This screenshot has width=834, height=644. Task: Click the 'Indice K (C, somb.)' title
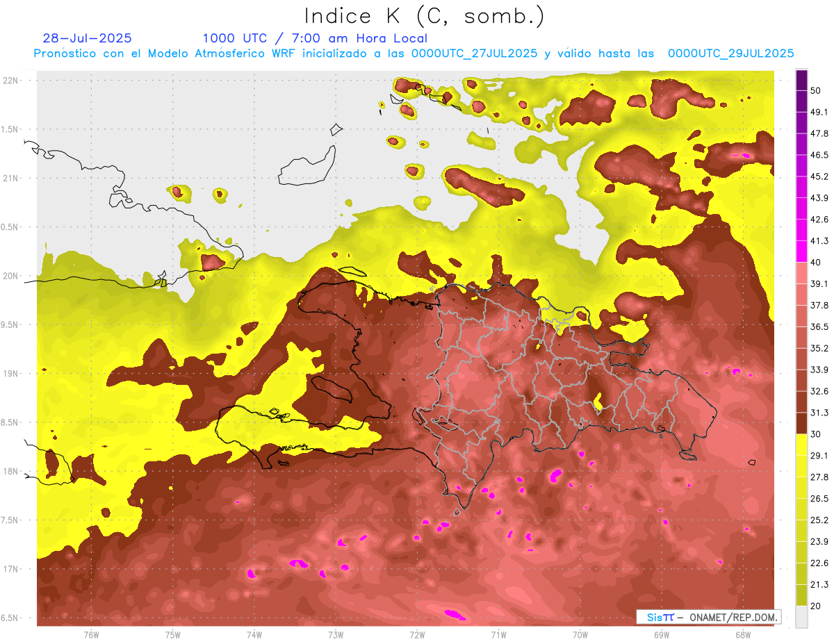click(424, 16)
